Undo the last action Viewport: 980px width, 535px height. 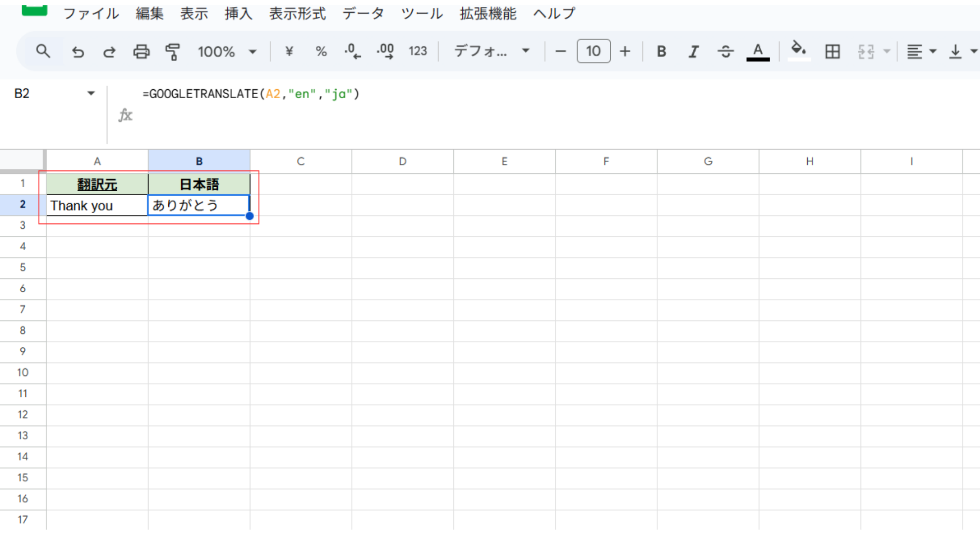78,52
